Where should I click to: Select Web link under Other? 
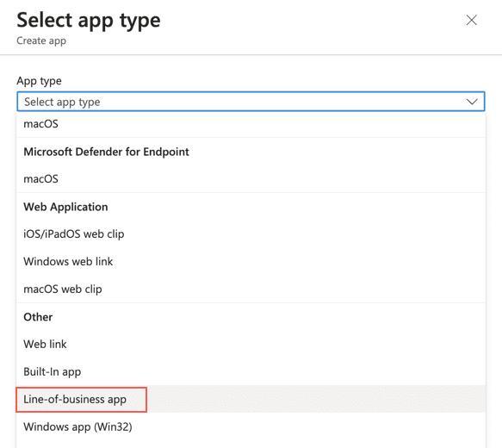[x=251, y=344]
